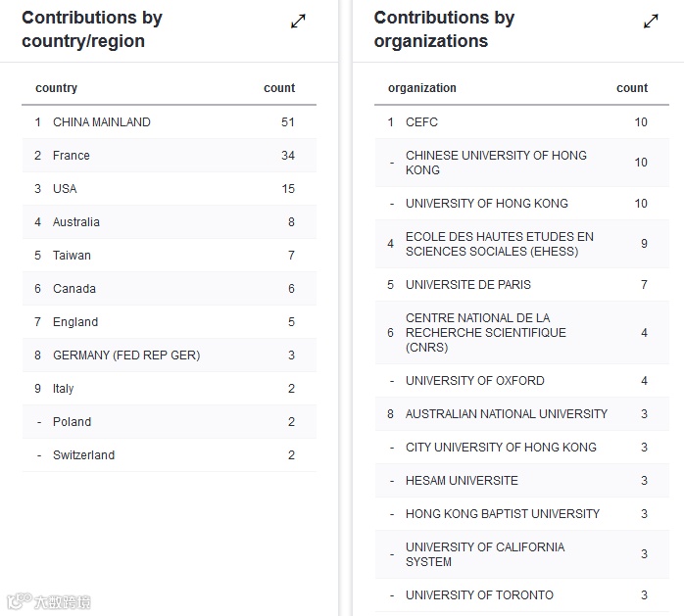Viewport: 684px width, 616px height.
Task: Select UNIVERSITE DE PARIS row
Action: (x=468, y=285)
